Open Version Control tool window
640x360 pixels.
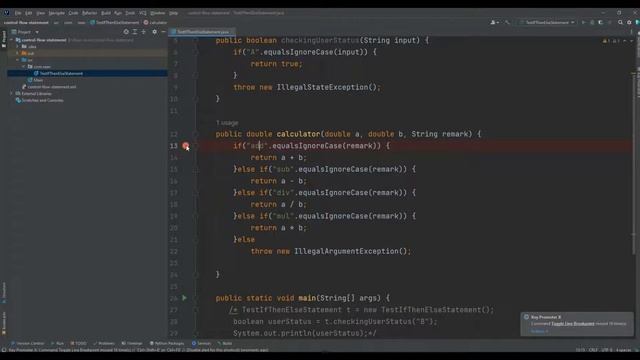pyautogui.click(x=27, y=343)
